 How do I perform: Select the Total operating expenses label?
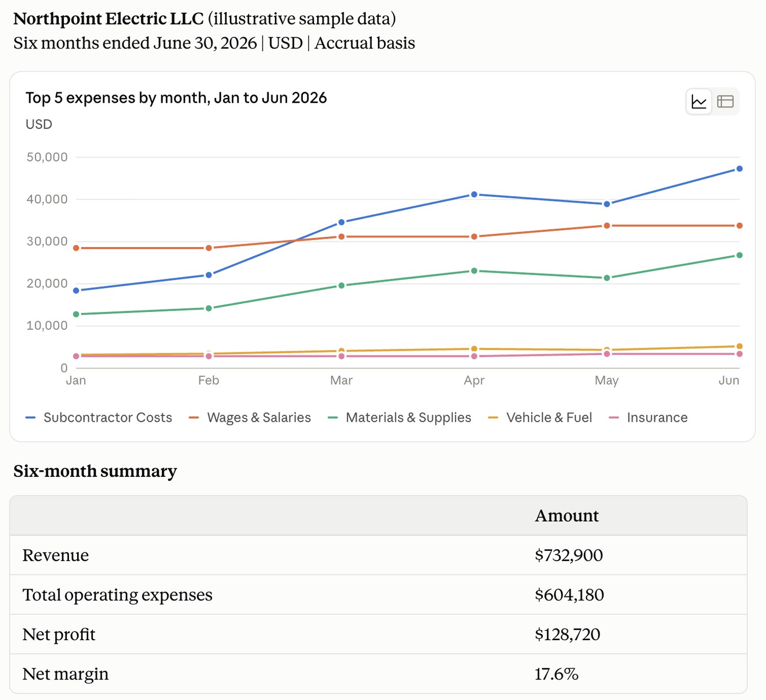[117, 595]
